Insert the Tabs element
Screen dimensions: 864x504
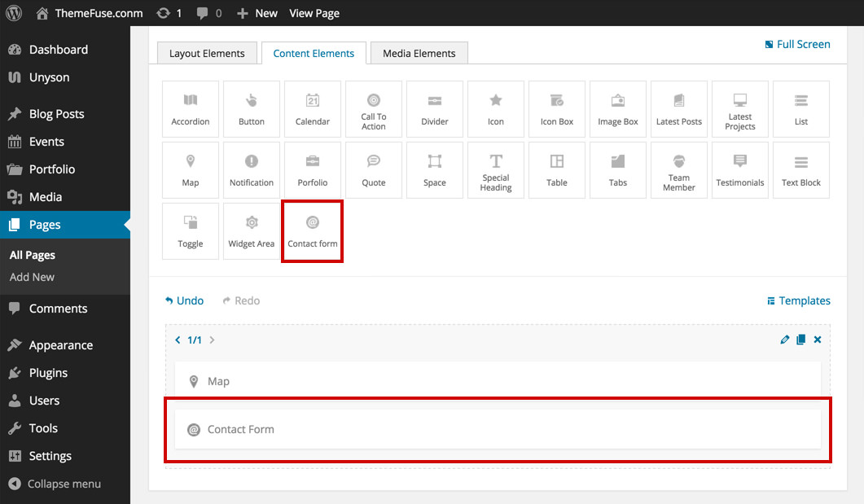[618, 170]
